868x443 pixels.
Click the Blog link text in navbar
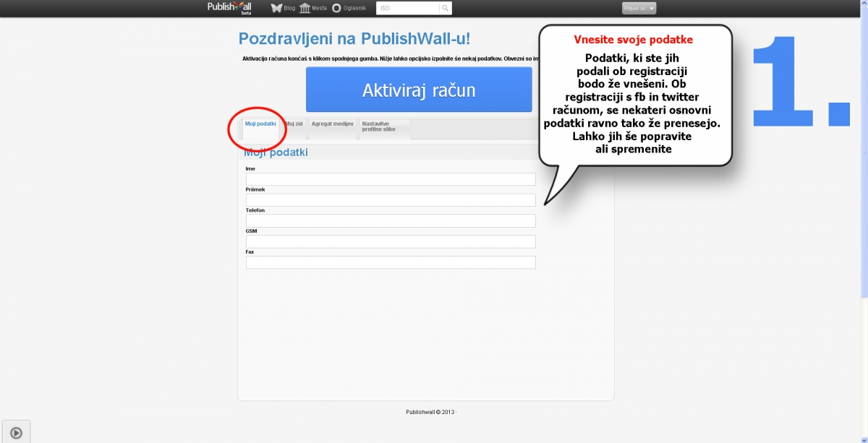(x=289, y=9)
